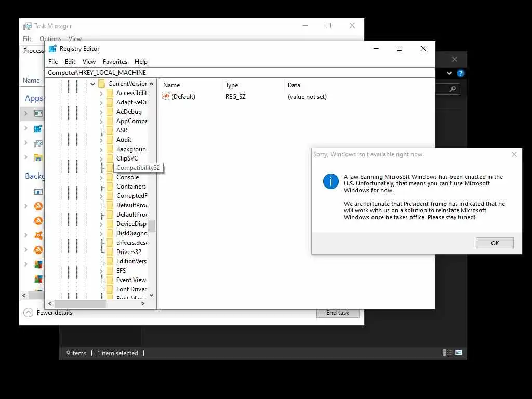Click the registry tree horizontal scroll right arrow
532x399 pixels.
coord(143,303)
